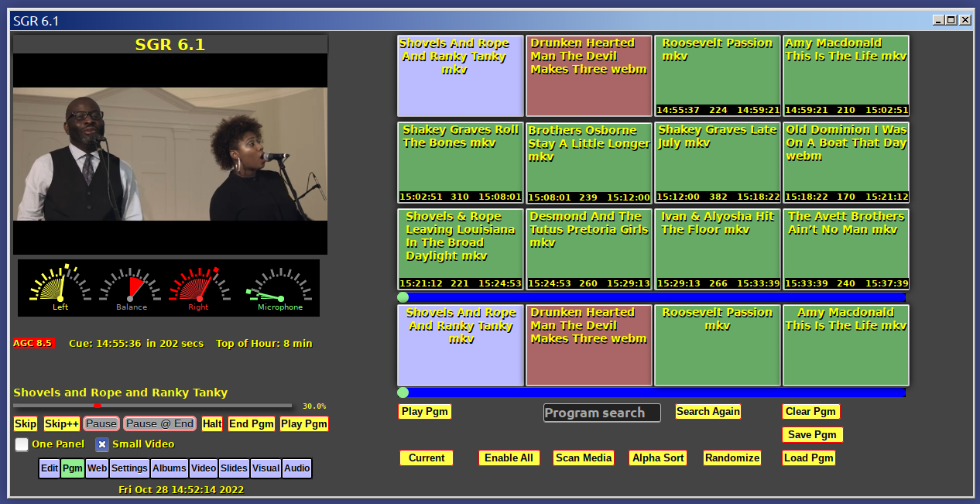Click the Enable All button
Image resolution: width=980 pixels, height=504 pixels.
click(x=509, y=458)
